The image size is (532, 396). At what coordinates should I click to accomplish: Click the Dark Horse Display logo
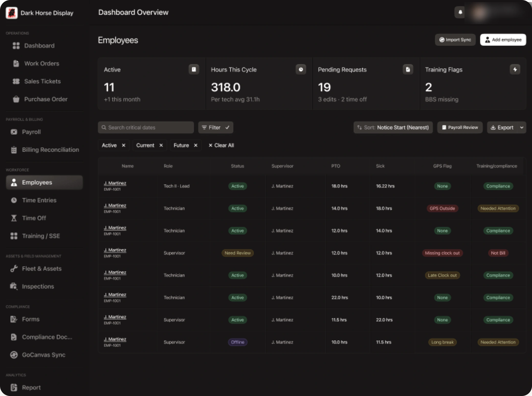pyautogui.click(x=12, y=13)
